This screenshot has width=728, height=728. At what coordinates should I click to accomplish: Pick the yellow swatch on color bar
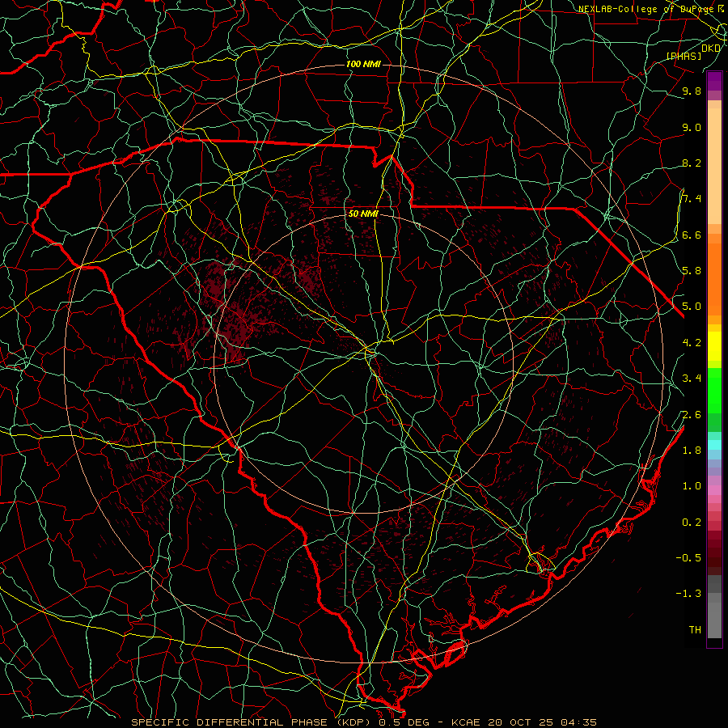point(714,346)
